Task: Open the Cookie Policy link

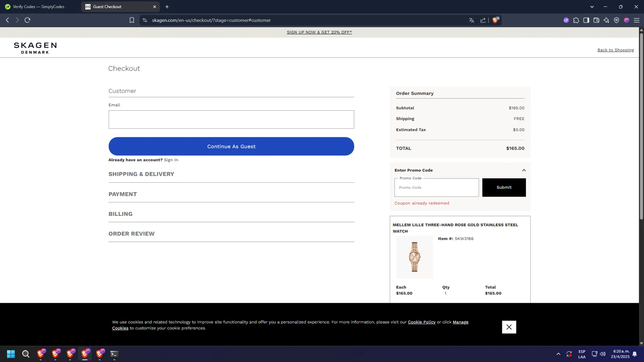Action: [422, 322]
